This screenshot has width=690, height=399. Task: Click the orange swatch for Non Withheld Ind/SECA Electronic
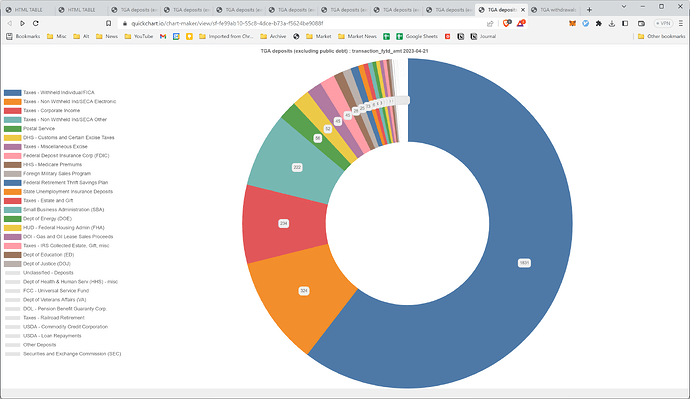(x=12, y=102)
